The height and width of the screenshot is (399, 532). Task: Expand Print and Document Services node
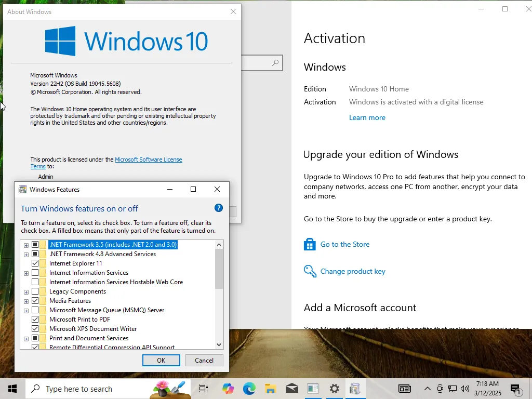tap(26, 339)
